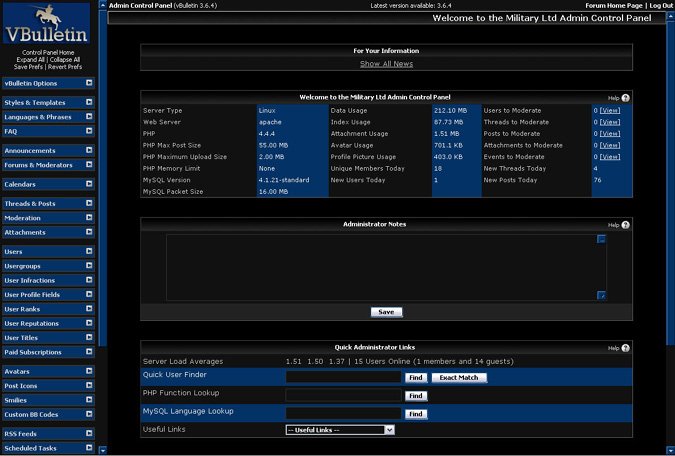The width and height of the screenshot is (675, 456).
Task: Expand the Users section
Action: (89, 251)
